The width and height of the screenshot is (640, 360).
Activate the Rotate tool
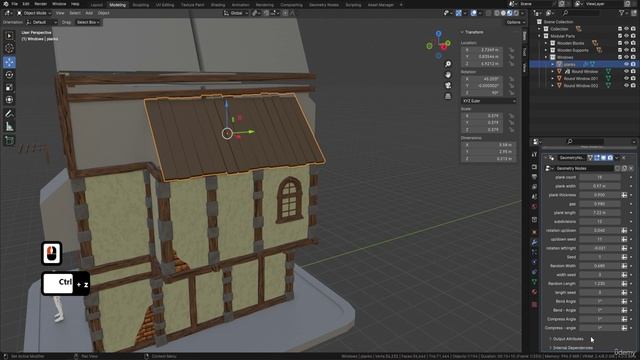[9, 75]
